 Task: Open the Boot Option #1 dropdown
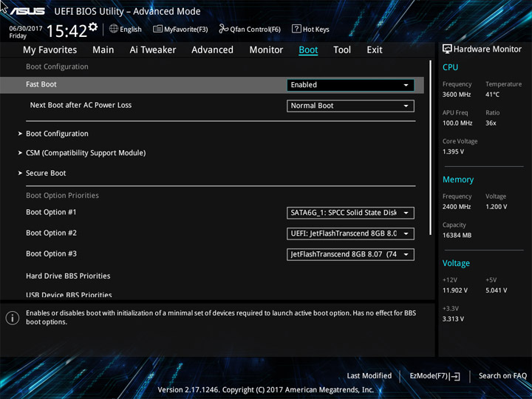(350, 213)
